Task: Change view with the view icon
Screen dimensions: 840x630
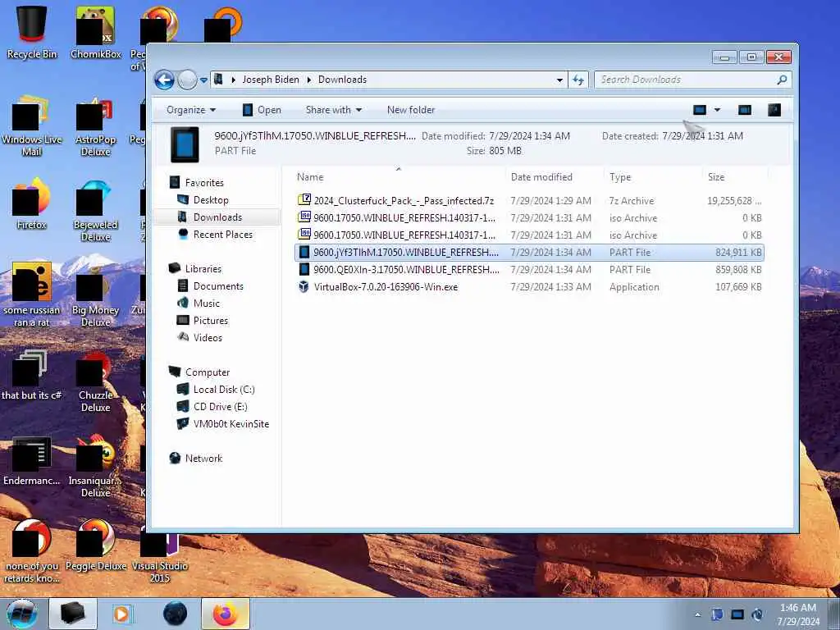Action: [699, 110]
